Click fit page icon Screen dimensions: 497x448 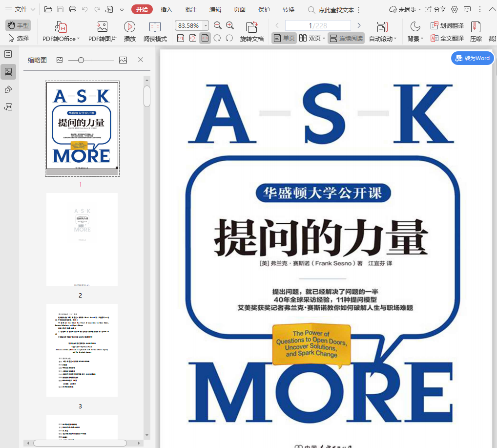(193, 39)
